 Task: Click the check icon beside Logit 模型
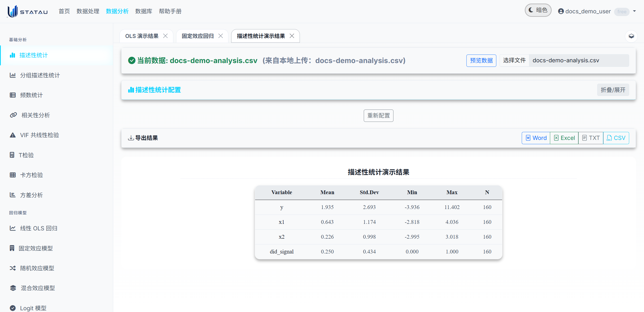tap(13, 308)
